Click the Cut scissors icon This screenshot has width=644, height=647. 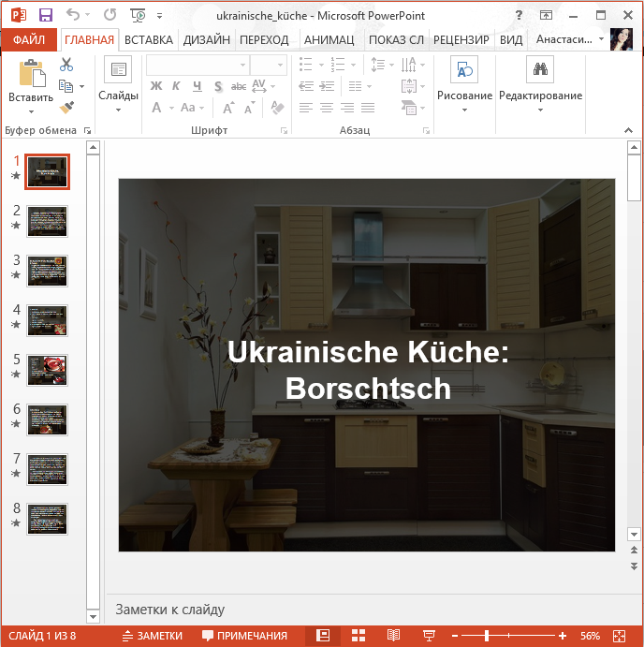(x=66, y=65)
